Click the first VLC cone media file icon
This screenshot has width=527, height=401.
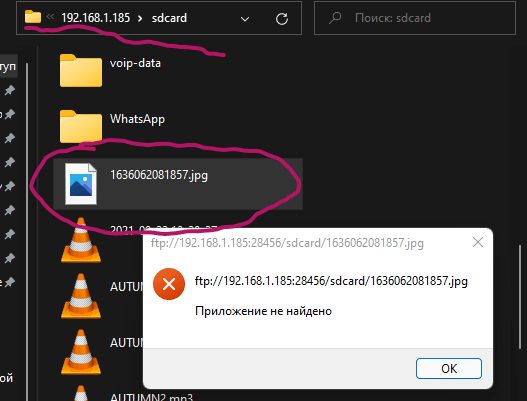click(x=81, y=240)
